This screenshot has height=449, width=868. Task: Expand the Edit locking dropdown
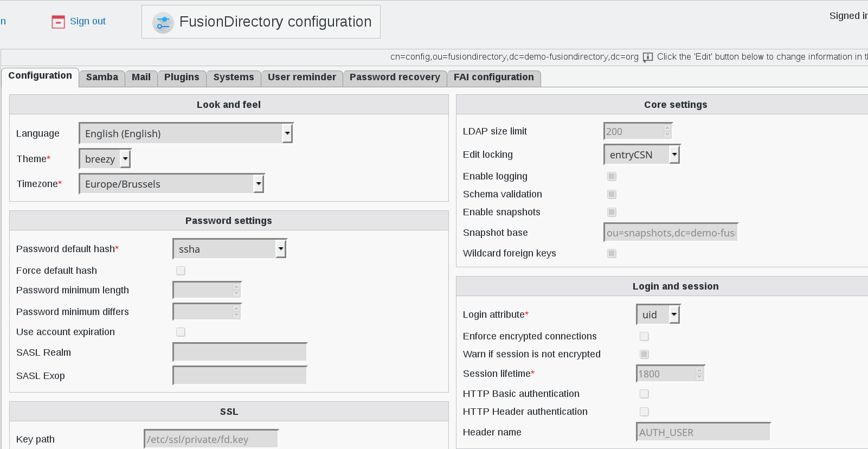(x=642, y=155)
